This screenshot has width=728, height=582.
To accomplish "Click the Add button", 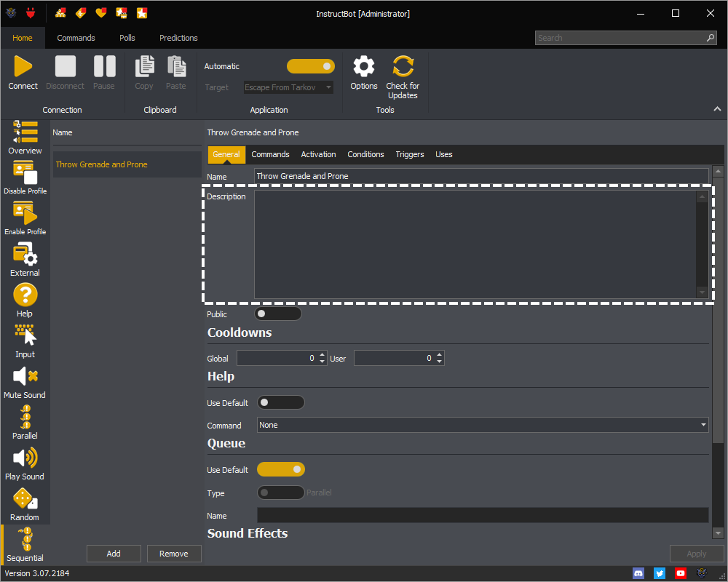I will click(114, 554).
